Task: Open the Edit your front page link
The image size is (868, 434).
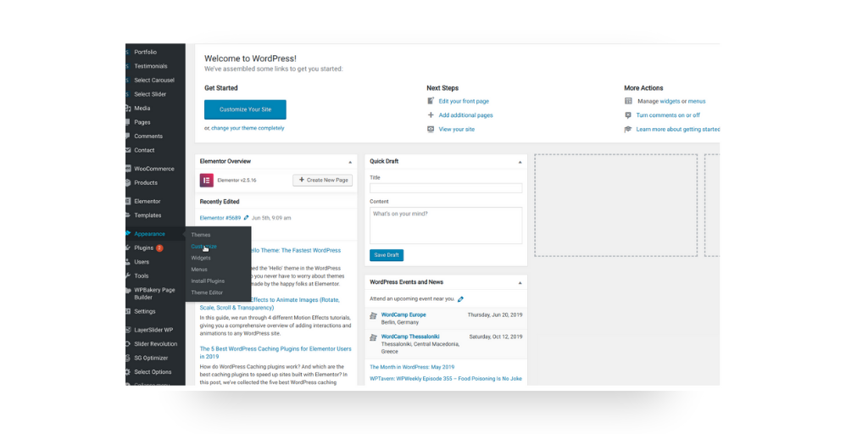Action: click(x=464, y=102)
